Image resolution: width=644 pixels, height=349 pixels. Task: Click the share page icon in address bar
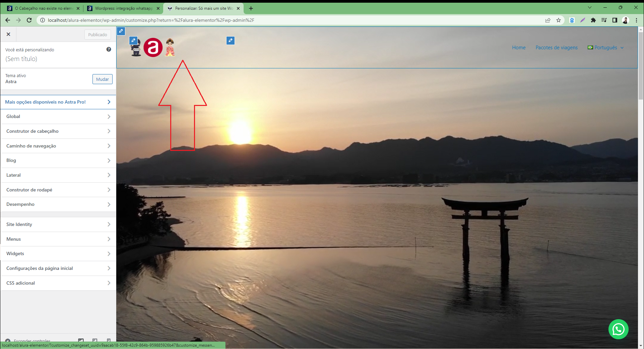pos(548,20)
